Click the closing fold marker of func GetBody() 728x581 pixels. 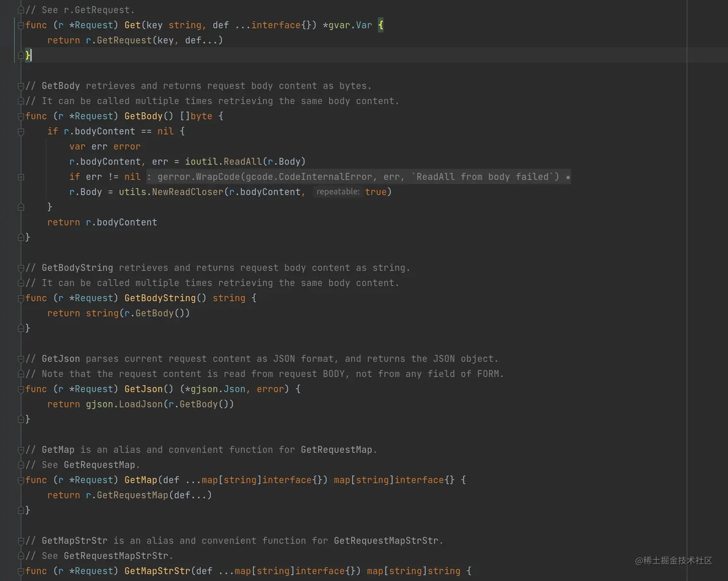(21, 238)
